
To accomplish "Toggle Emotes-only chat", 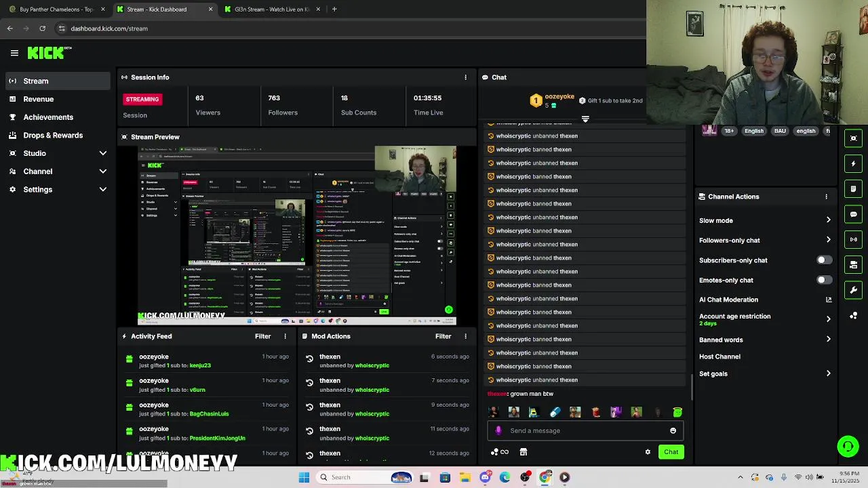I will [824, 280].
